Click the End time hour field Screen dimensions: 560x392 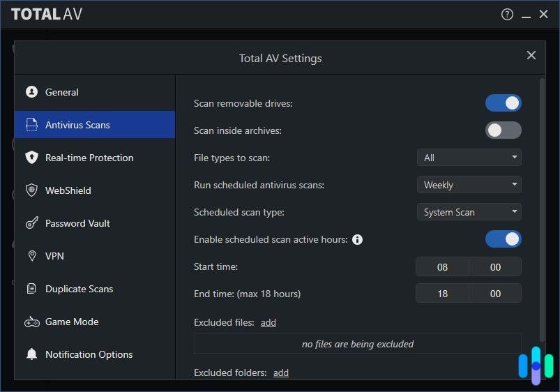[442, 294]
